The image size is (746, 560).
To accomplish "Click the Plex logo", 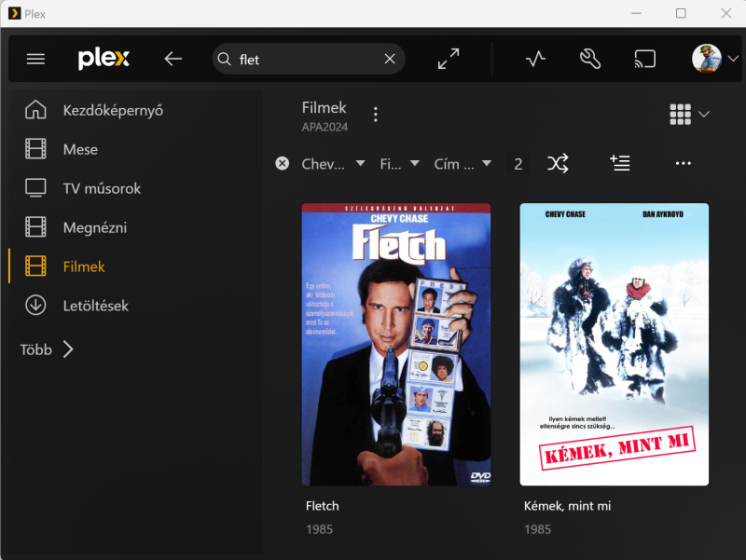I will coord(104,59).
